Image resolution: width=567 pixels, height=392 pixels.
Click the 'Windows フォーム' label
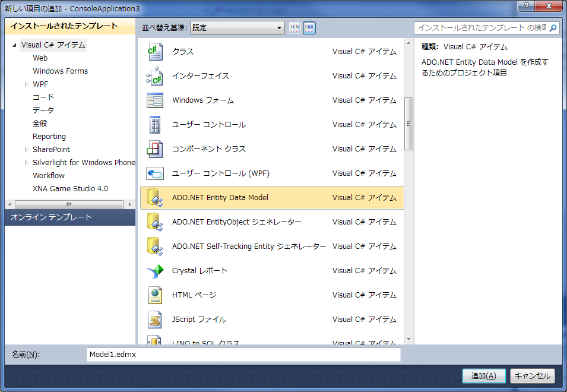pyautogui.click(x=203, y=100)
